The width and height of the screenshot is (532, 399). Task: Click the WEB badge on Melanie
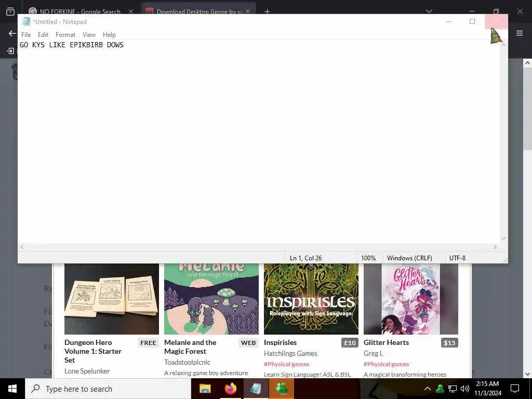click(248, 343)
